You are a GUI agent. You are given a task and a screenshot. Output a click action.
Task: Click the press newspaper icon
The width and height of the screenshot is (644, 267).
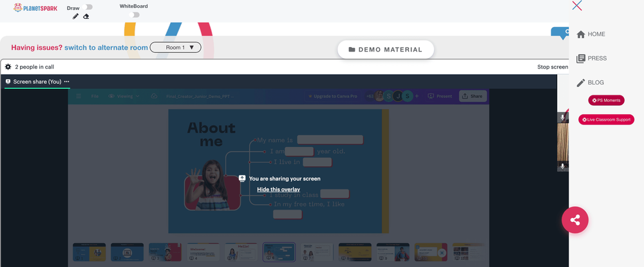pos(581,59)
